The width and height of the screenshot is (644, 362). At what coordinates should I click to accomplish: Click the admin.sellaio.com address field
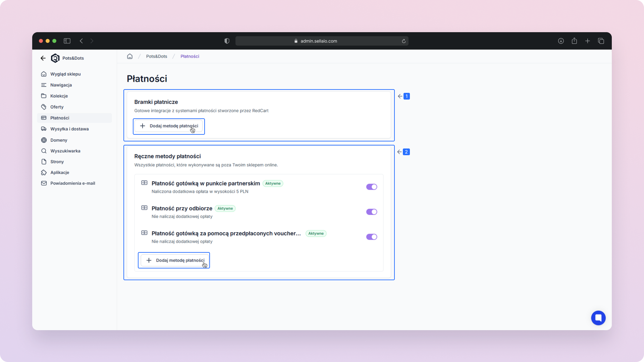click(319, 41)
